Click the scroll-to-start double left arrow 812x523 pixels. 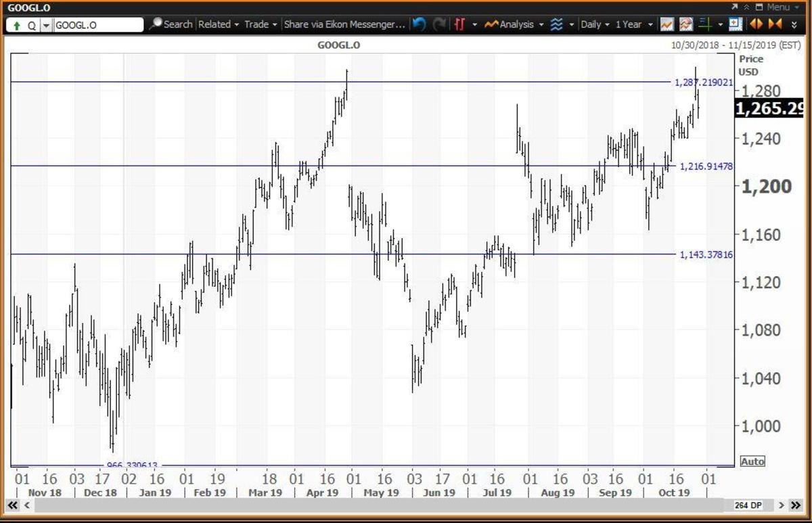tap(13, 505)
